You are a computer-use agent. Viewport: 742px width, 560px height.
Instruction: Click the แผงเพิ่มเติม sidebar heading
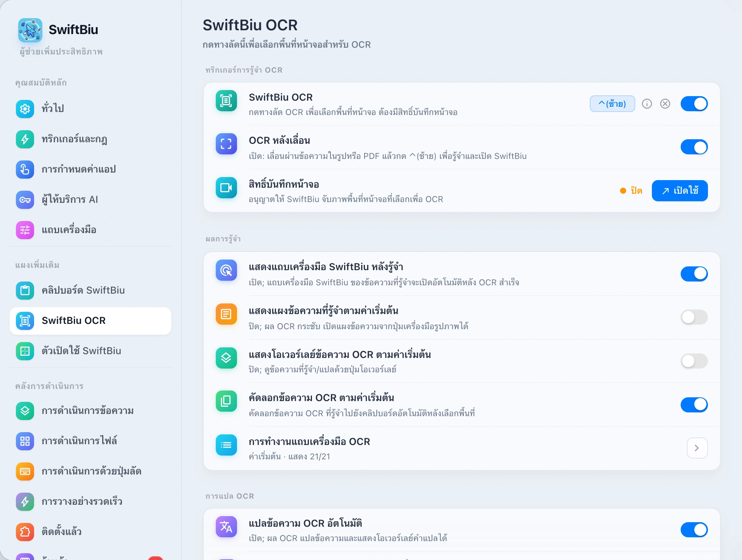(x=37, y=265)
